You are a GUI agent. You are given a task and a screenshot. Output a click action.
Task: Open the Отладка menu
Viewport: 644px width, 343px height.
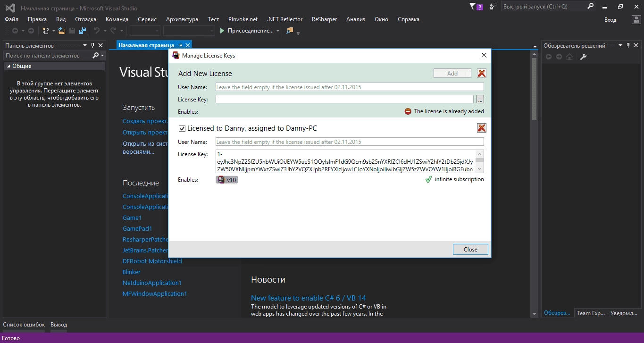85,19
